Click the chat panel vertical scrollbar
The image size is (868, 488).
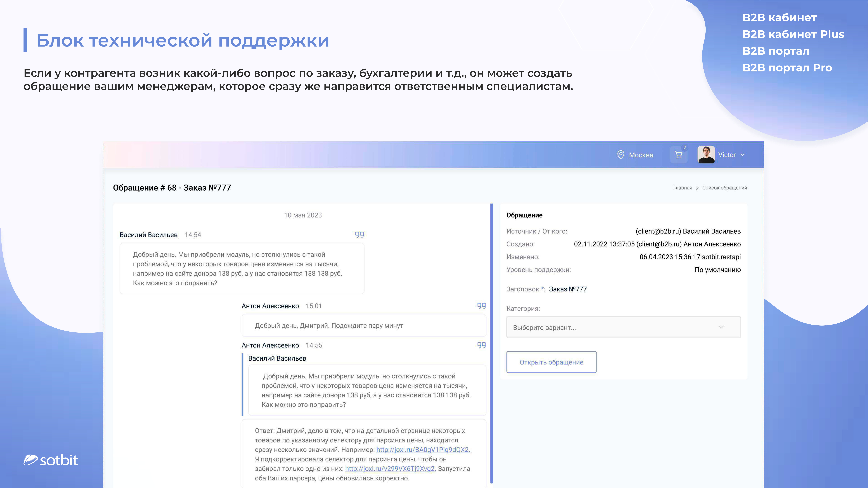click(492, 344)
